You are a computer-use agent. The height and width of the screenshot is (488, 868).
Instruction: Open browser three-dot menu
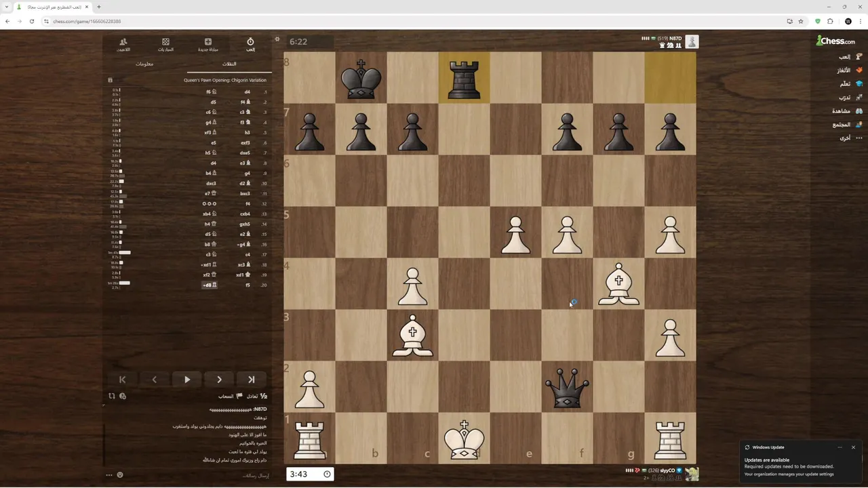click(x=861, y=21)
